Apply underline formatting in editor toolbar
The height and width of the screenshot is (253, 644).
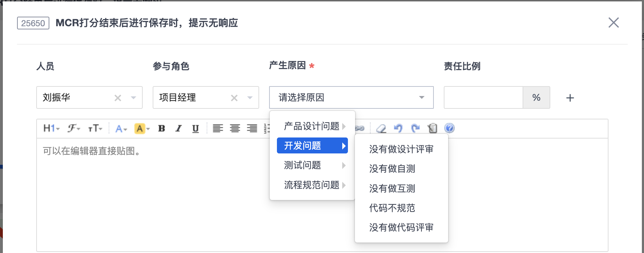(x=196, y=128)
